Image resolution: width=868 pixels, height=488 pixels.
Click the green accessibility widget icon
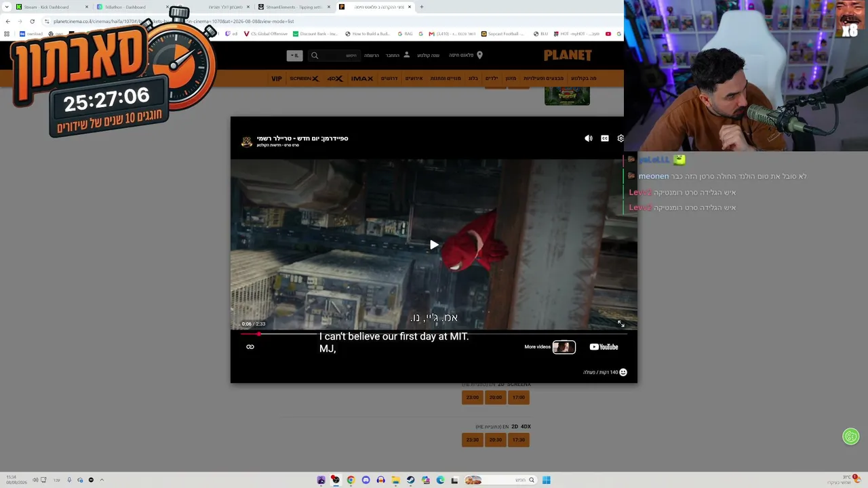coord(851,436)
